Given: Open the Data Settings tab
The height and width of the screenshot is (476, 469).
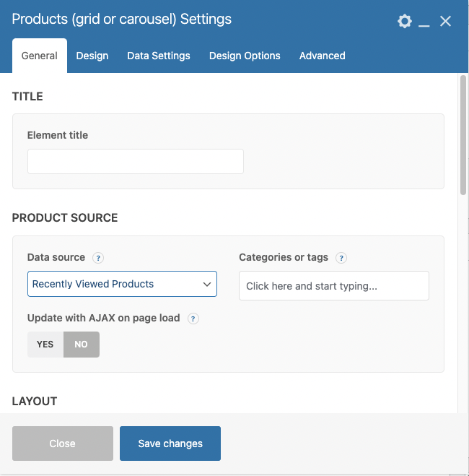Looking at the screenshot, I should (159, 56).
